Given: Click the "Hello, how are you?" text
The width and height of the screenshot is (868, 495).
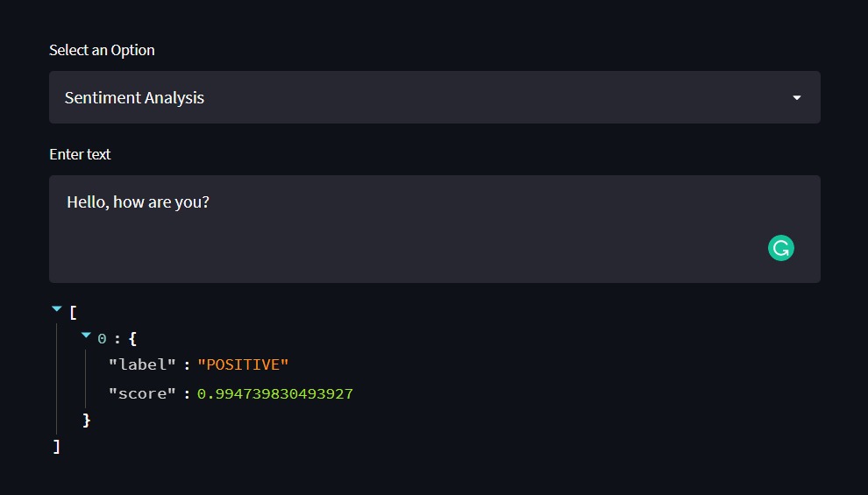Looking at the screenshot, I should [138, 202].
